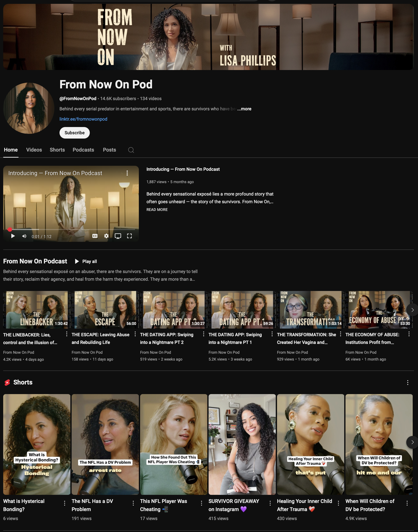
Task: Open options for Children of DV short
Action: click(x=407, y=503)
